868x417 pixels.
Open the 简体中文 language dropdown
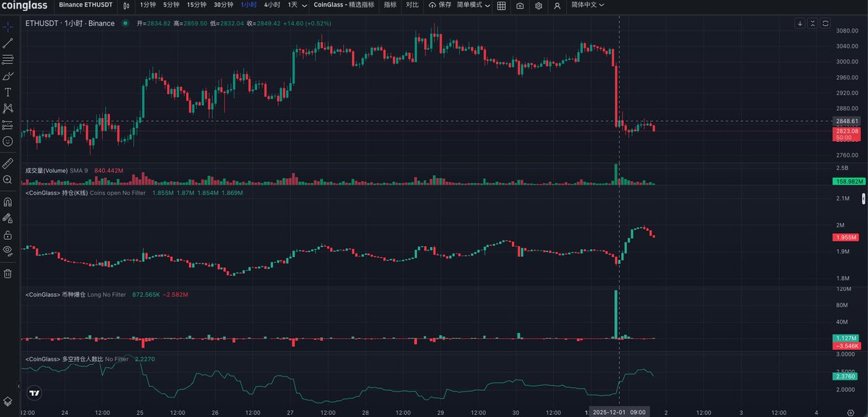[586, 5]
